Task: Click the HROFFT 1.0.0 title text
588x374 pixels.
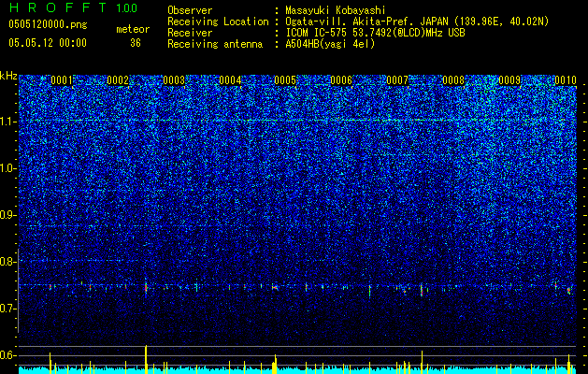Action: [73, 7]
